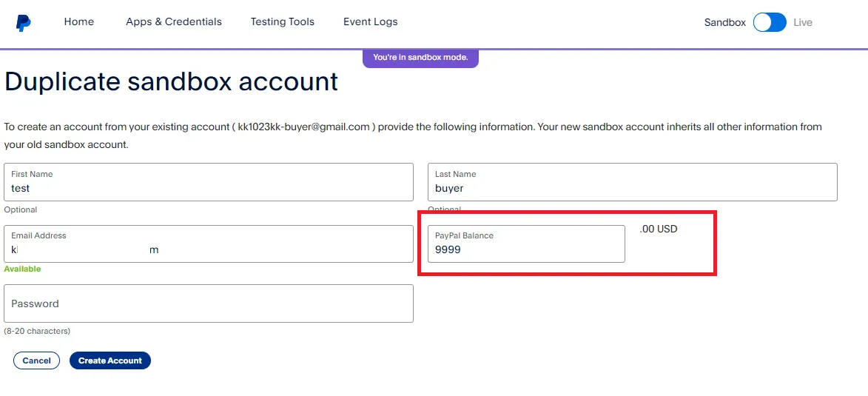The height and width of the screenshot is (396, 868).
Task: Click the "You're in sandbox mode" banner
Action: point(420,58)
